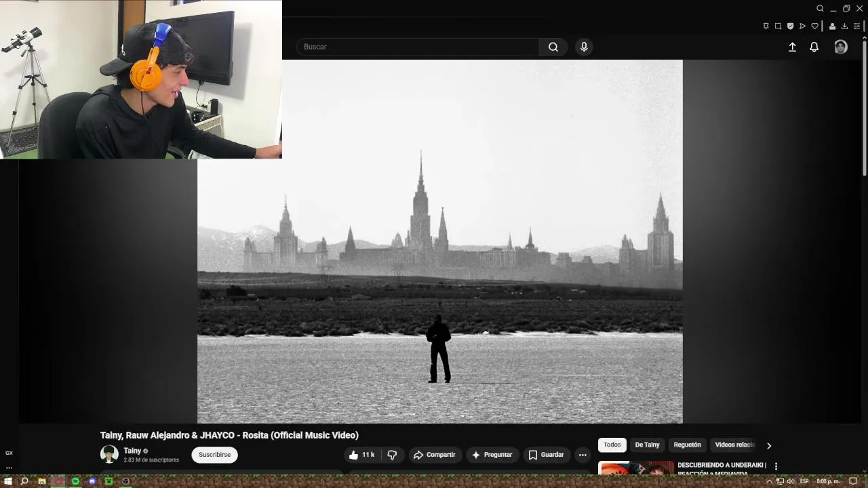Like the video with thumbs up
This screenshot has height=488, width=868.
362,455
